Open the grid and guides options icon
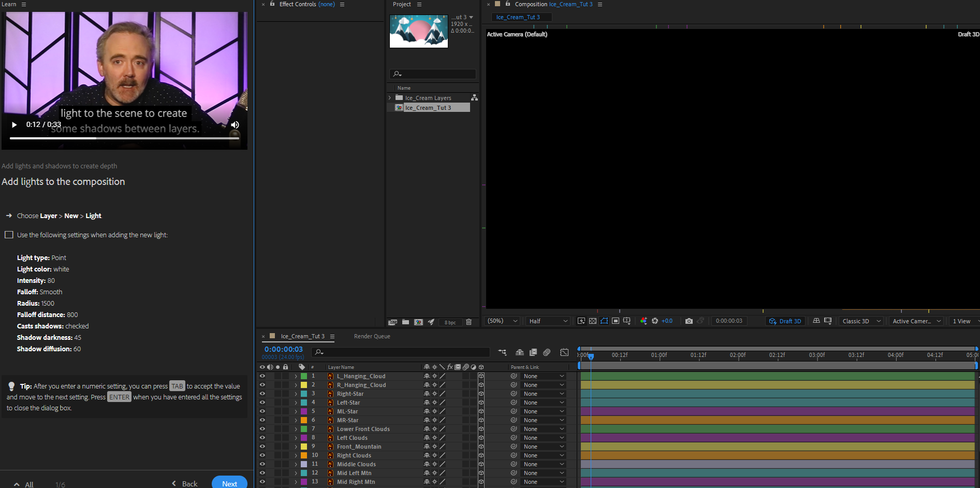 click(627, 321)
